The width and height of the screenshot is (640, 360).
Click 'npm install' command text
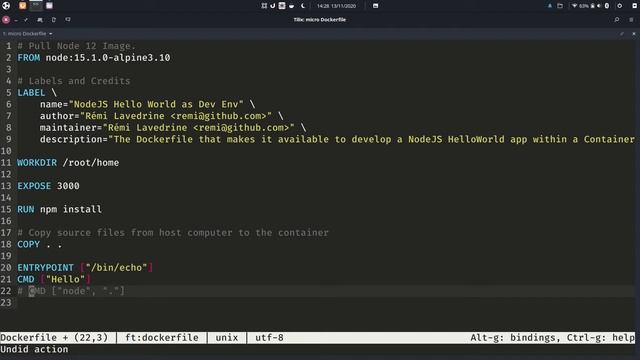coord(71,209)
